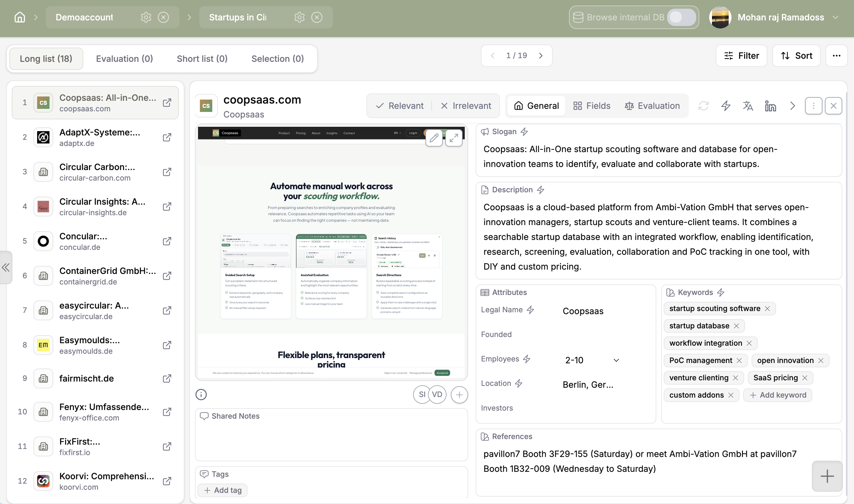
Task: Open the Employees 2-10 dropdown
Action: click(x=592, y=360)
